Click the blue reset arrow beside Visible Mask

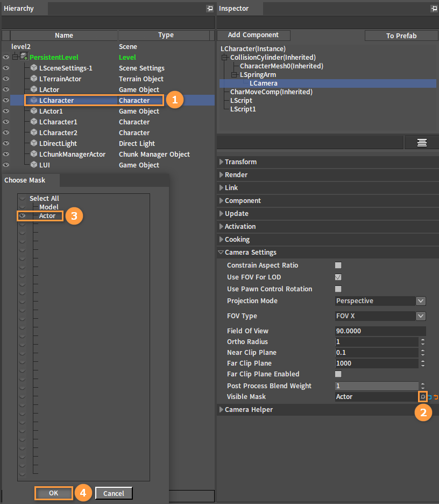[430, 397]
